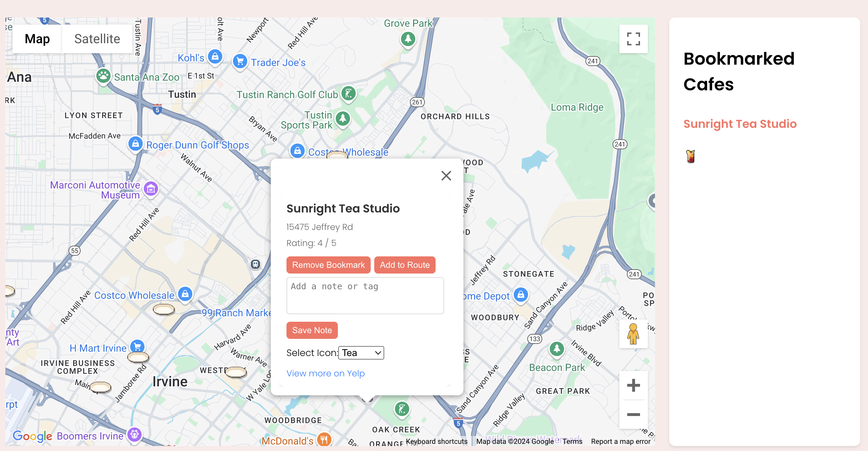
Task: Click the zoom in plus button
Action: [x=633, y=385]
